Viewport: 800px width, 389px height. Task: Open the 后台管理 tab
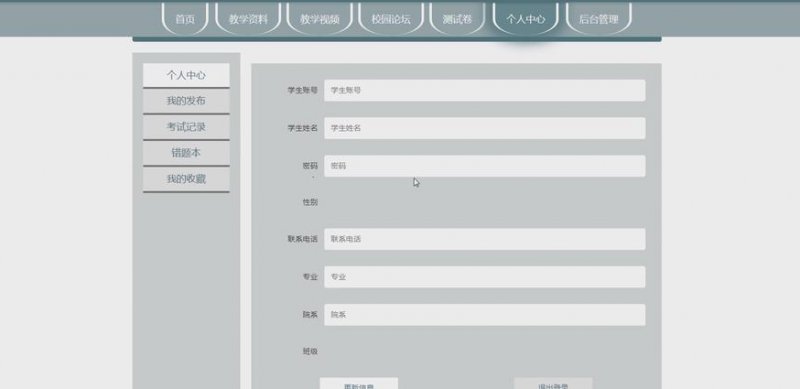pyautogui.click(x=598, y=19)
